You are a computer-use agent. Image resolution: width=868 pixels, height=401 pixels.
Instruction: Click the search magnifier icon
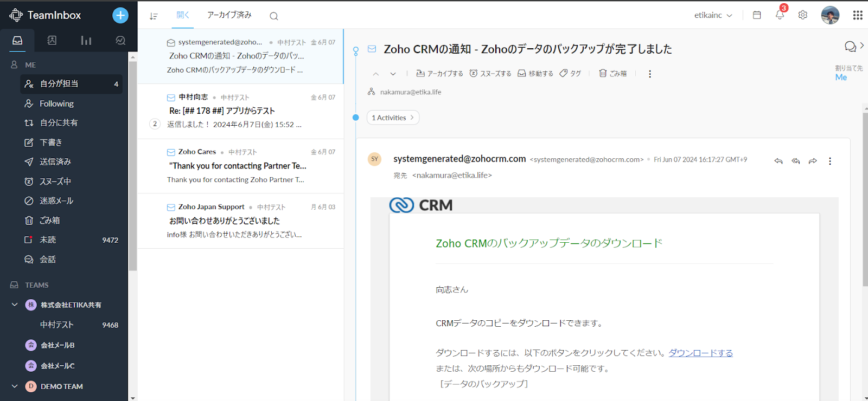coord(274,16)
